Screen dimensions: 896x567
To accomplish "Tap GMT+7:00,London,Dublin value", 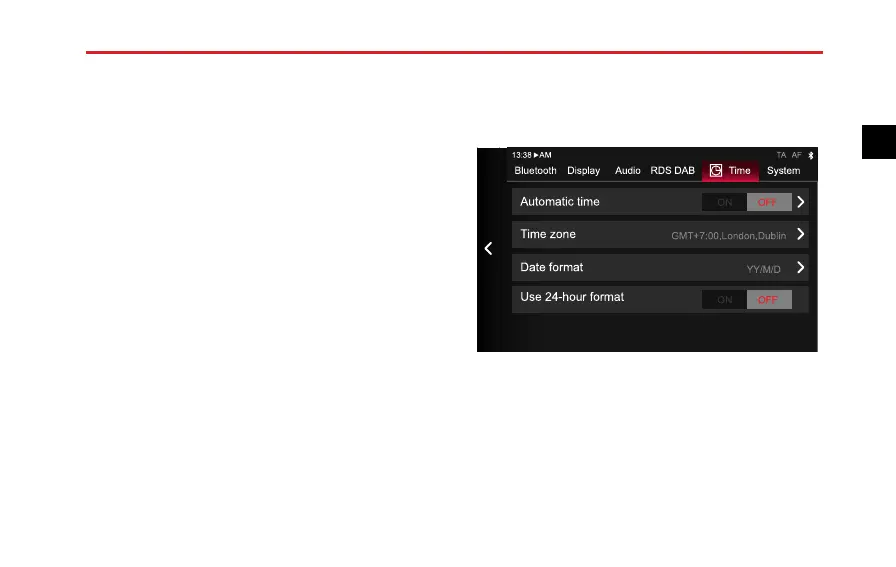I will click(x=729, y=235).
